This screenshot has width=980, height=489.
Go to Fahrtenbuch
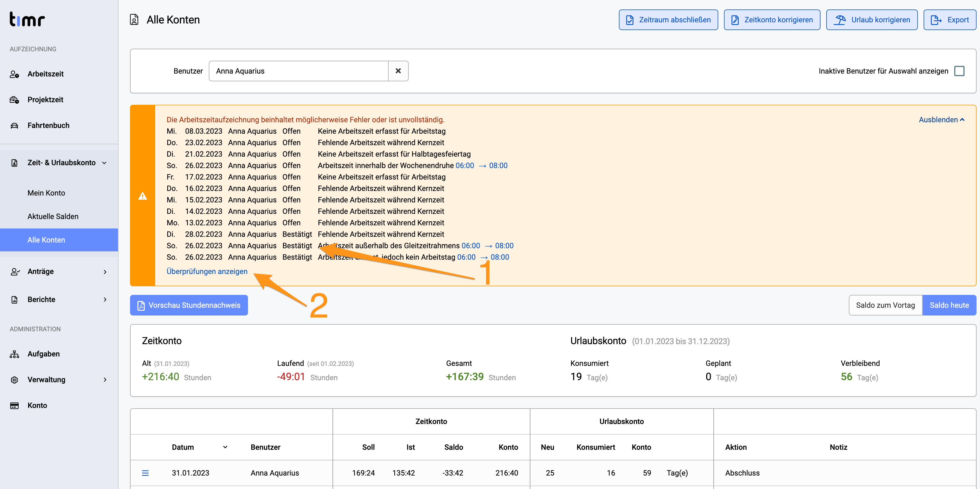(x=48, y=125)
